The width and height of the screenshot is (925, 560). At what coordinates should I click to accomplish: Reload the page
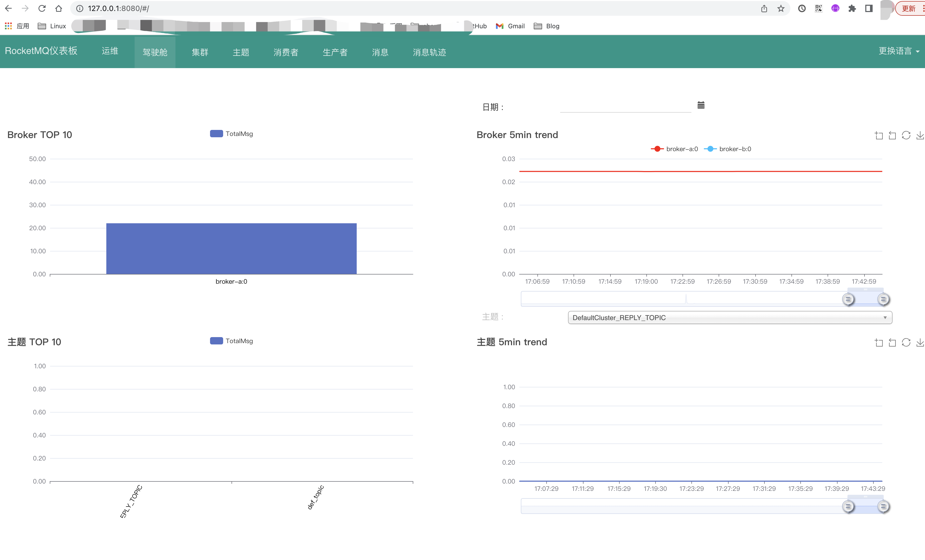(x=42, y=8)
